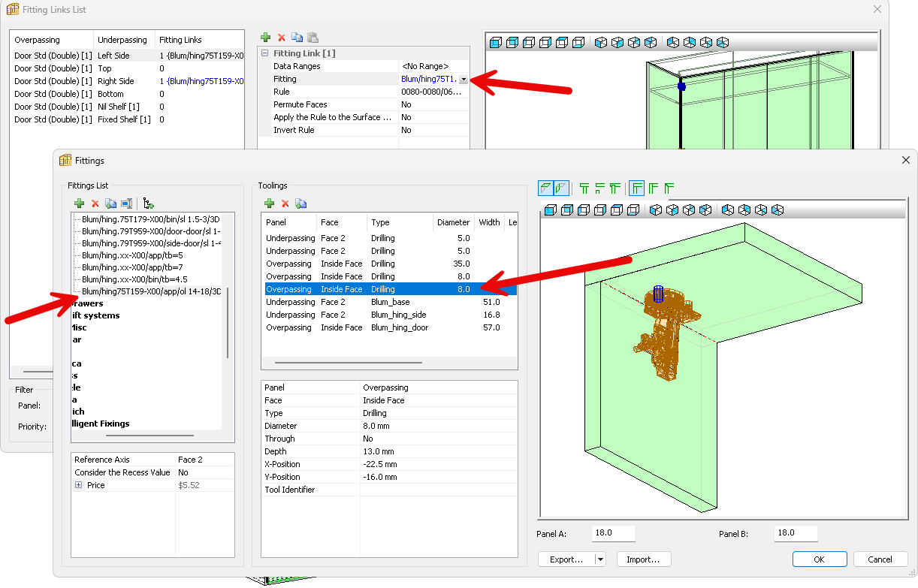The height and width of the screenshot is (588, 918).
Task: Add a new tooling with green plus
Action: (x=269, y=204)
